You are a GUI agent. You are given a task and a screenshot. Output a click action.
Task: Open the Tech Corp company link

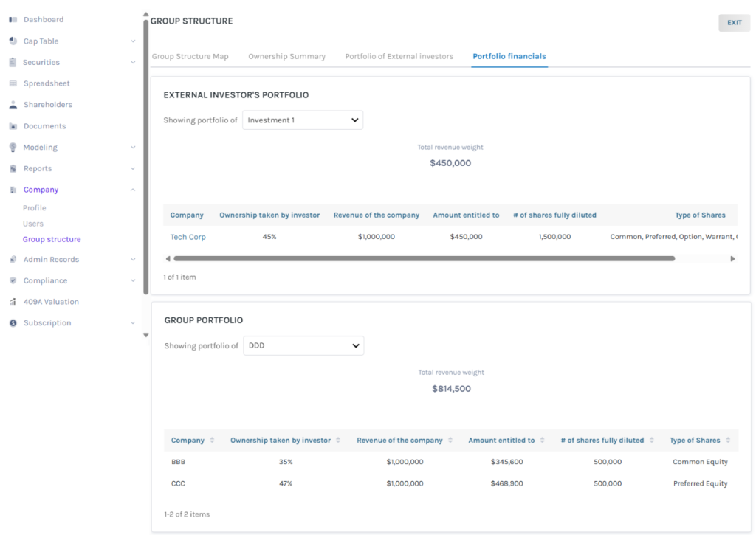point(187,237)
